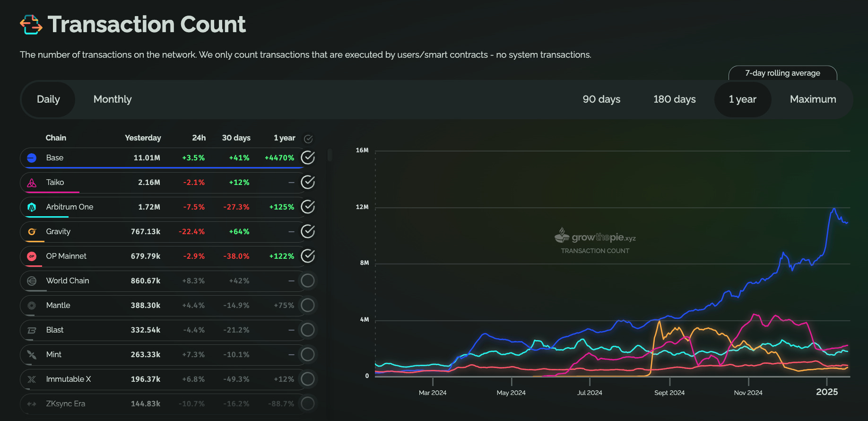Uncheck the Base chain checkmark
Image resolution: width=868 pixels, height=421 pixels.
click(x=308, y=158)
